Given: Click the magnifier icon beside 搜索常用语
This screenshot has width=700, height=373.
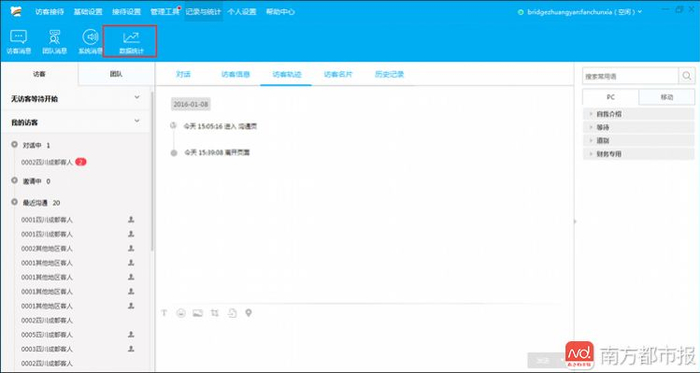Looking at the screenshot, I should (687, 76).
